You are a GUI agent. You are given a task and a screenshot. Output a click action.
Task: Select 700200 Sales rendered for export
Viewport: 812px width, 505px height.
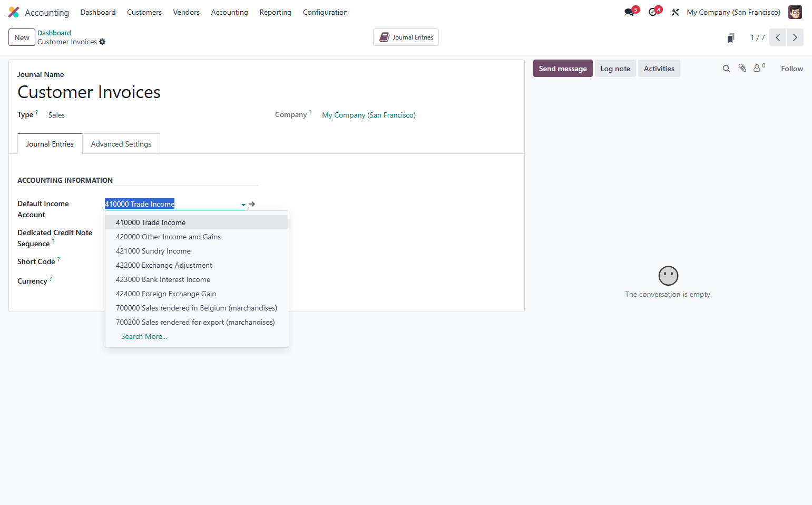(x=197, y=322)
